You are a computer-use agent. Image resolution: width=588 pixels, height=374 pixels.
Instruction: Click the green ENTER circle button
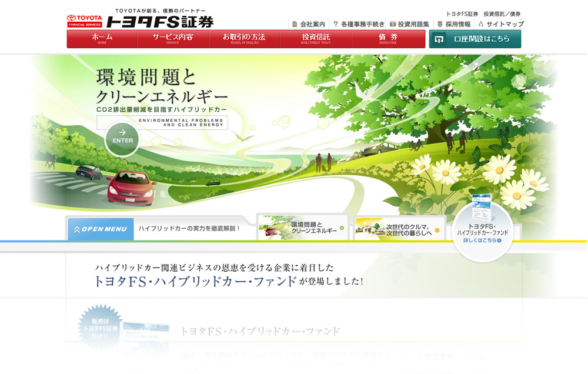click(122, 139)
